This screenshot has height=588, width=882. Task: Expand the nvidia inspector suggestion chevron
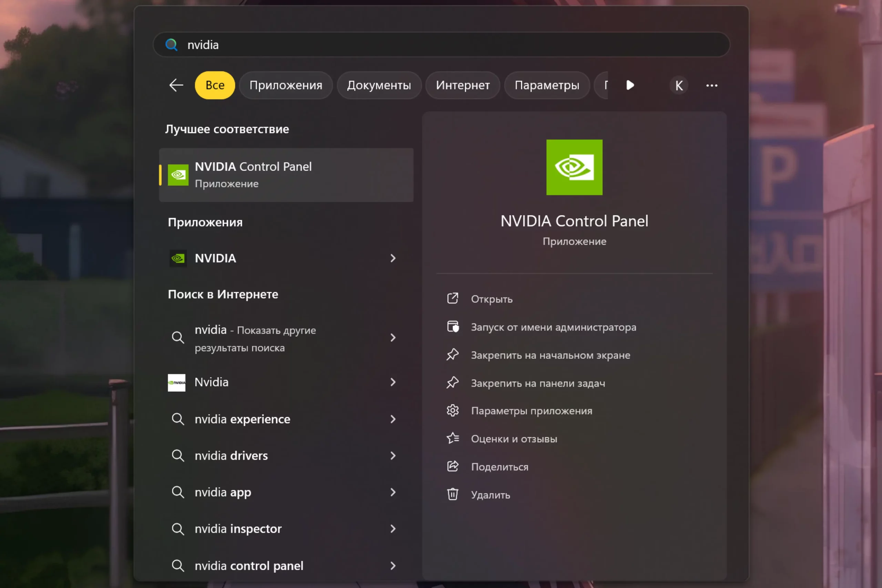coord(393,529)
